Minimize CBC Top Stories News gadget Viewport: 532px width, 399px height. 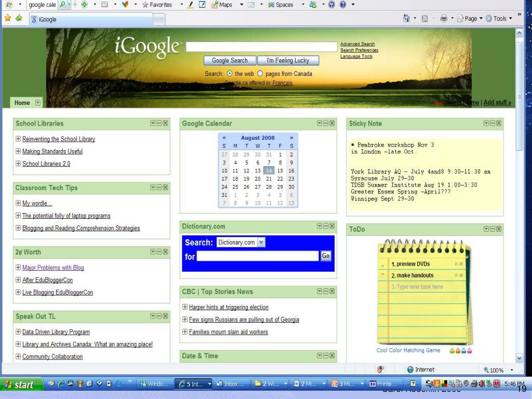click(x=326, y=291)
